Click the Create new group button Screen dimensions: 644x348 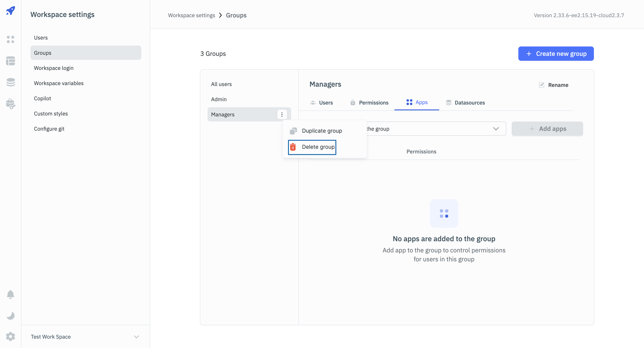(x=556, y=53)
